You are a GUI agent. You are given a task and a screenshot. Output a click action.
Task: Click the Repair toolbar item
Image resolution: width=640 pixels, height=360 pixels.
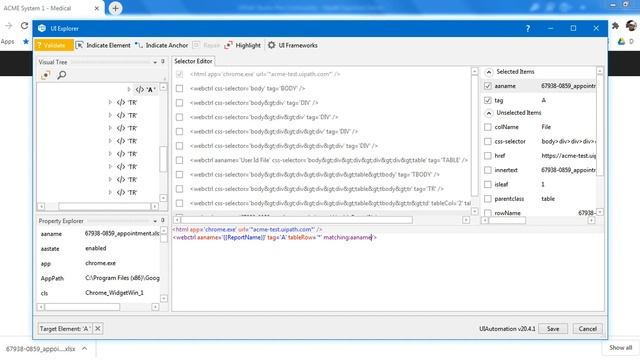coord(207,45)
